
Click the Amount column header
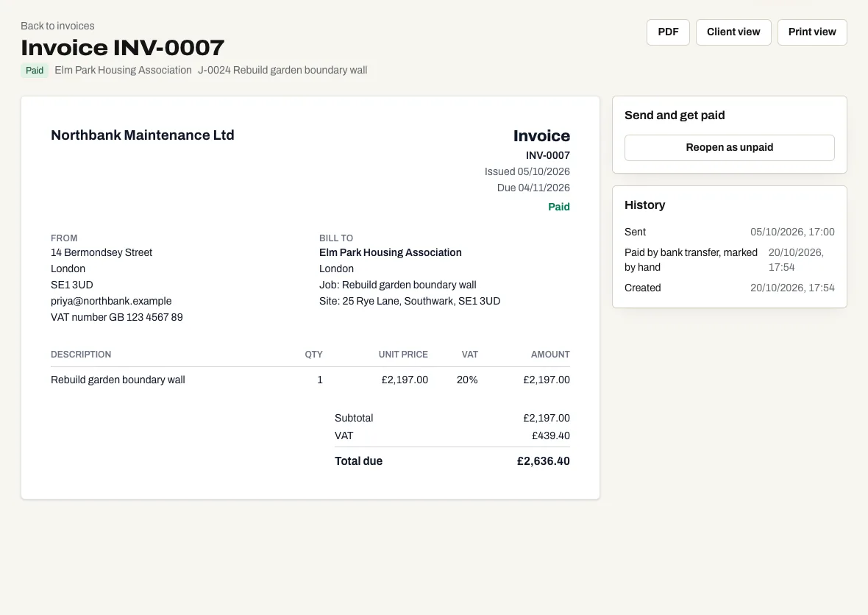point(550,355)
